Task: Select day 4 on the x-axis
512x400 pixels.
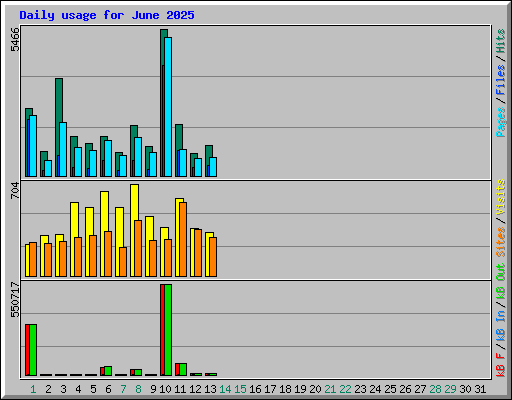Action: pos(78,389)
